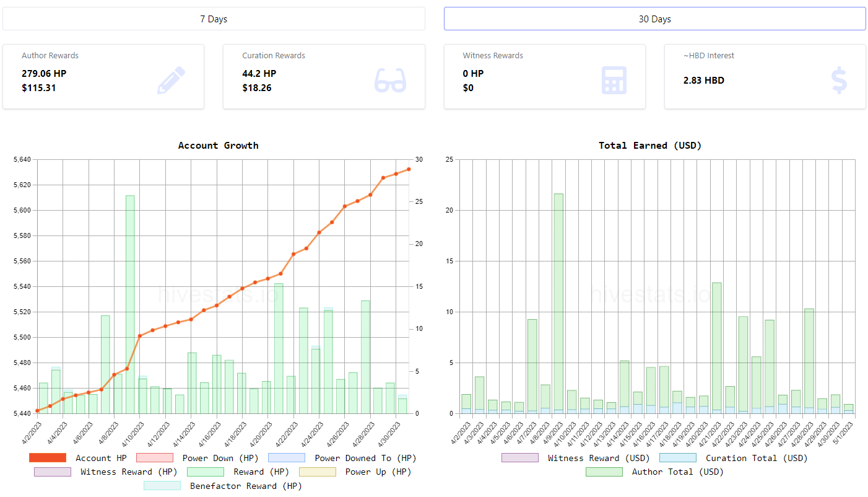The width and height of the screenshot is (868, 497).
Task: Click the 4/21/2023 bar in Total Earned chart
Action: (716, 348)
